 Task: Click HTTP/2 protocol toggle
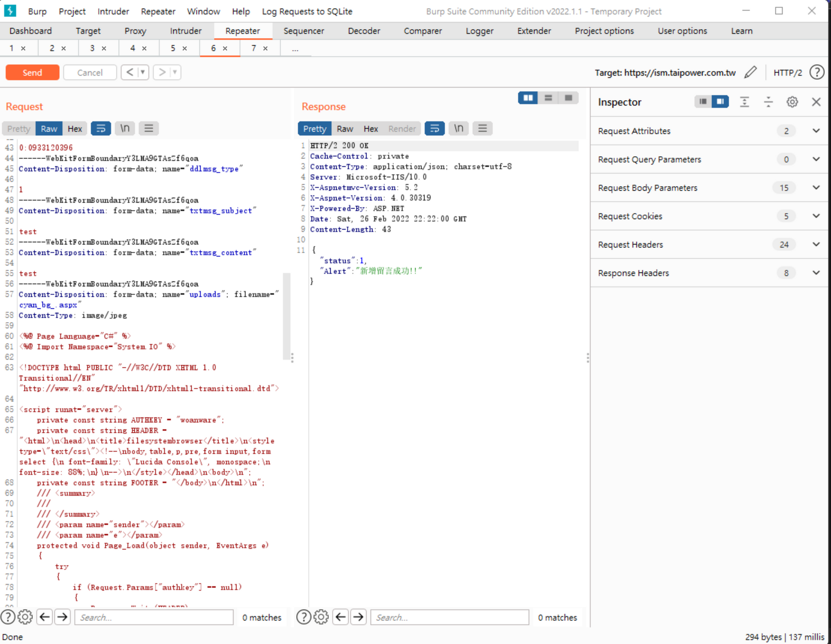pyautogui.click(x=787, y=73)
